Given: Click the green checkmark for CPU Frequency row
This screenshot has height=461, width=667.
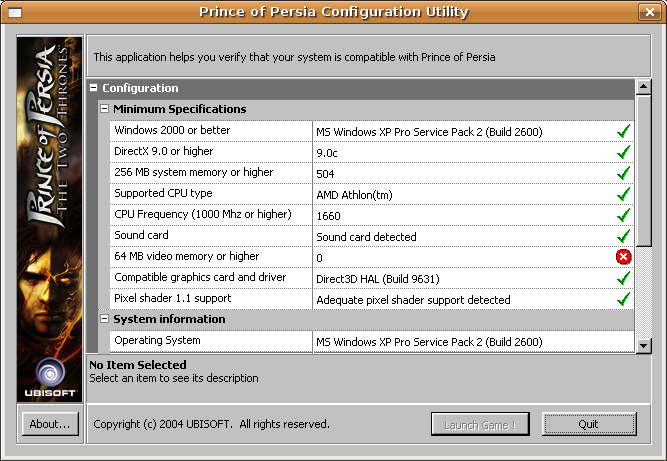Looking at the screenshot, I should 624,215.
